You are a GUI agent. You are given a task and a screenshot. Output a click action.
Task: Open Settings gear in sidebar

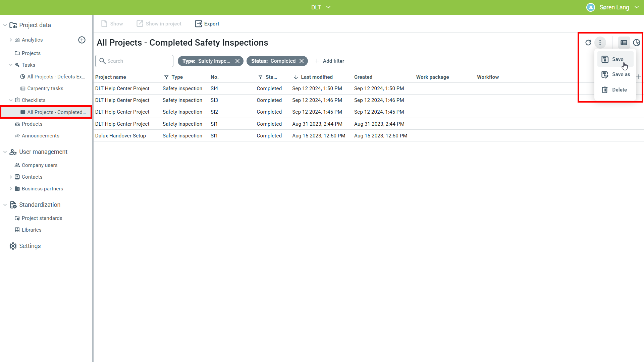coord(13,246)
